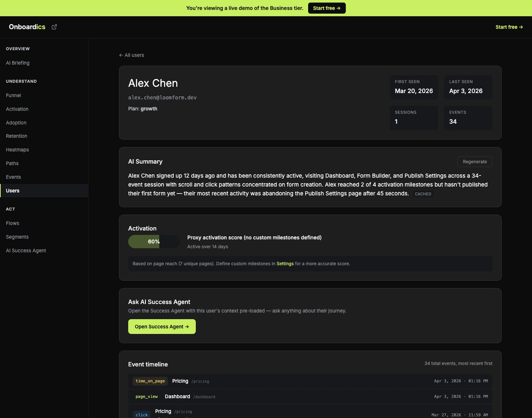The width and height of the screenshot is (532, 418).
Task: Open Heatmaps from the sidebar
Action: click(17, 149)
